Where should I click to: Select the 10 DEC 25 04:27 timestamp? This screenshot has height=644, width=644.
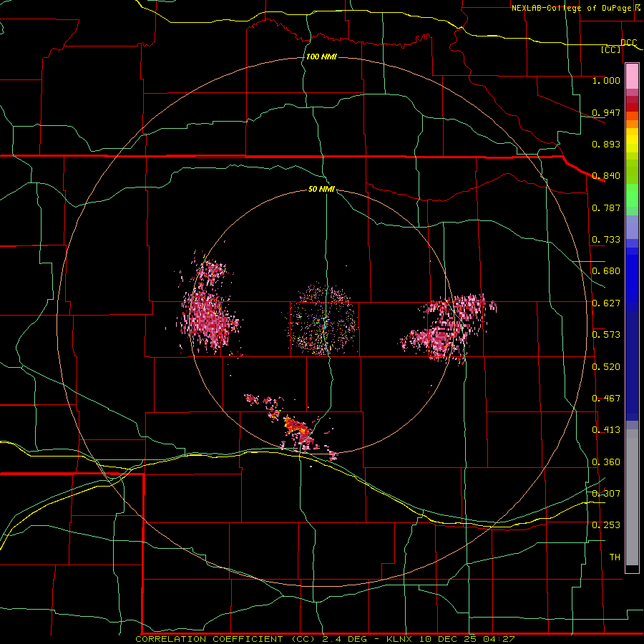[467, 639]
